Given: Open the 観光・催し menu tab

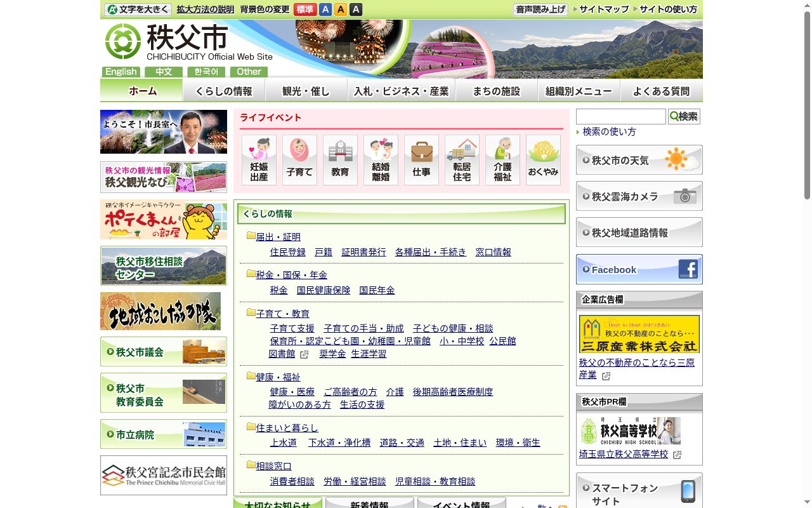Looking at the screenshot, I should 306,90.
